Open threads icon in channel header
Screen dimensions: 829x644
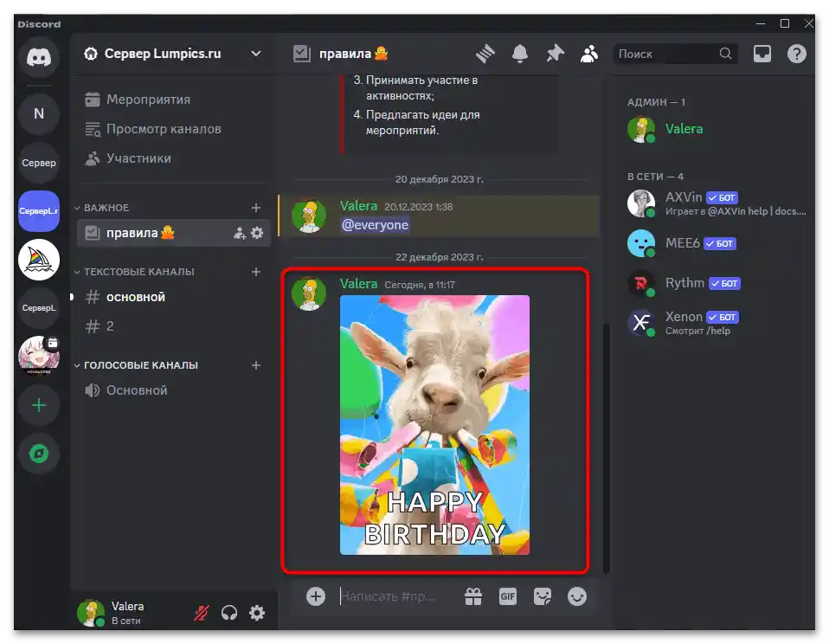485,54
